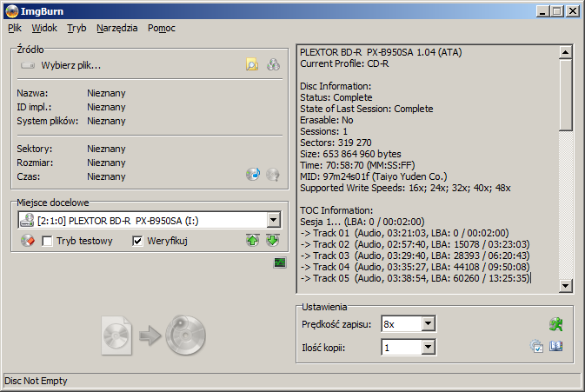The width and height of the screenshot is (585, 392).
Task: Click the load tray green down arrow
Action: pos(273,240)
